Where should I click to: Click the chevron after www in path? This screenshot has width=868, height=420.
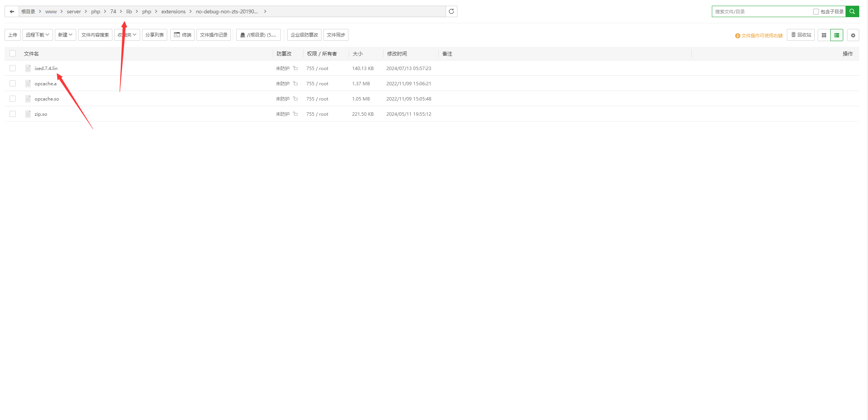61,11
